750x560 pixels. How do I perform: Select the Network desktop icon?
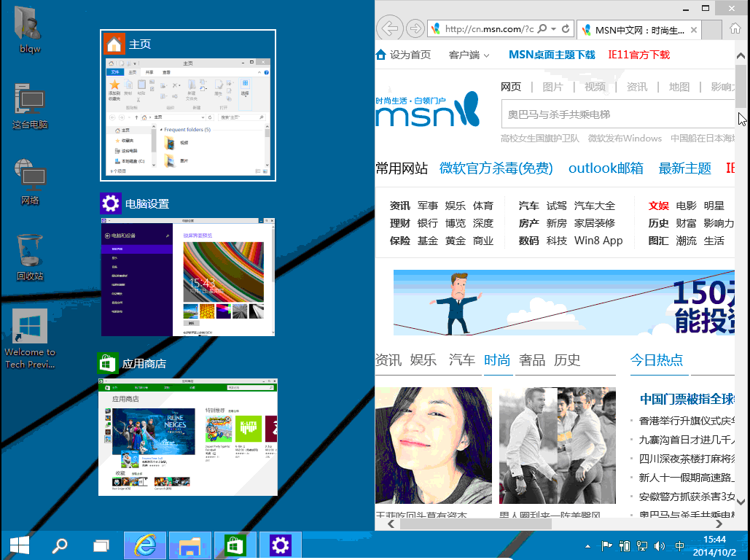click(30, 182)
